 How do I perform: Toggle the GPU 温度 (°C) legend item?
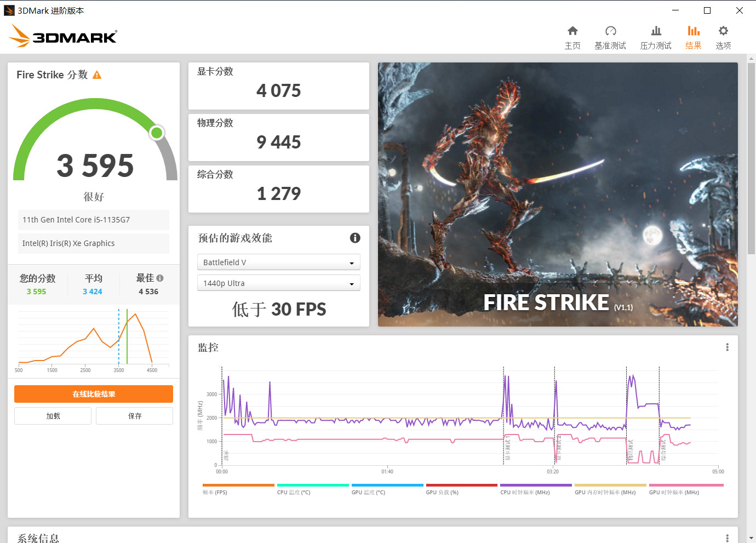pyautogui.click(x=387, y=489)
